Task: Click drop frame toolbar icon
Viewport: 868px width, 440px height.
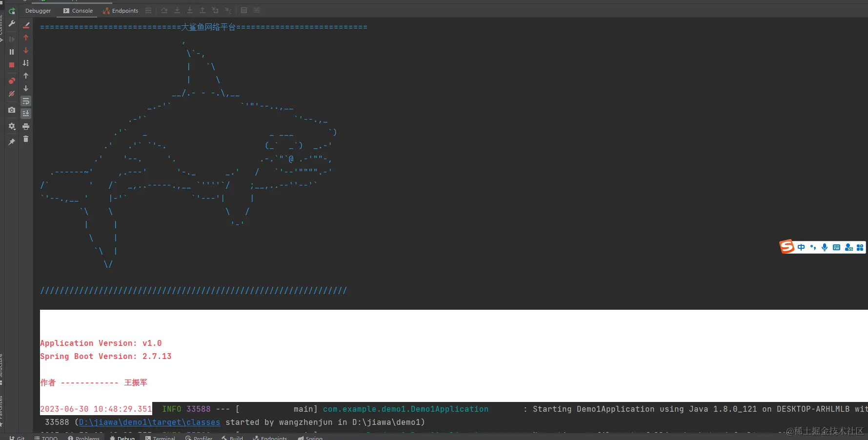Action: [215, 10]
